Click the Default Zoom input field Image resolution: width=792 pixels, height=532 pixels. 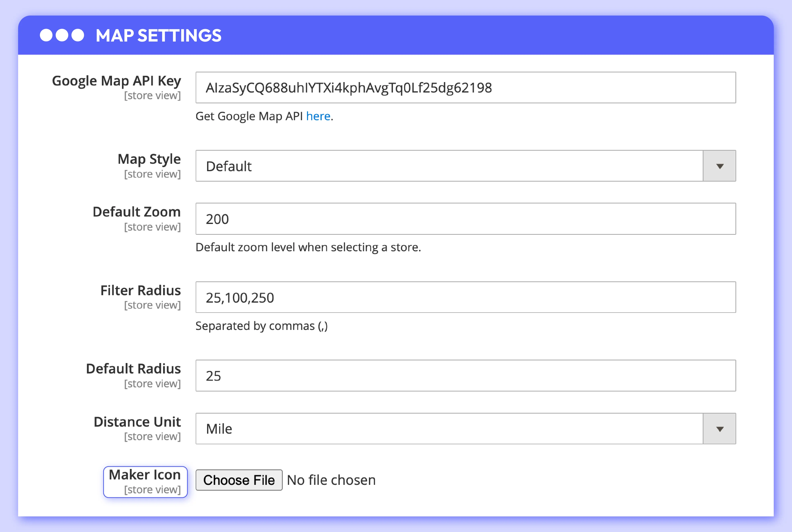pyautogui.click(x=465, y=219)
